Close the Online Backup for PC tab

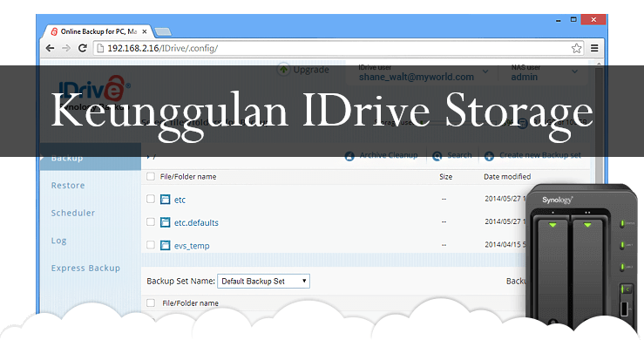pyautogui.click(x=144, y=31)
